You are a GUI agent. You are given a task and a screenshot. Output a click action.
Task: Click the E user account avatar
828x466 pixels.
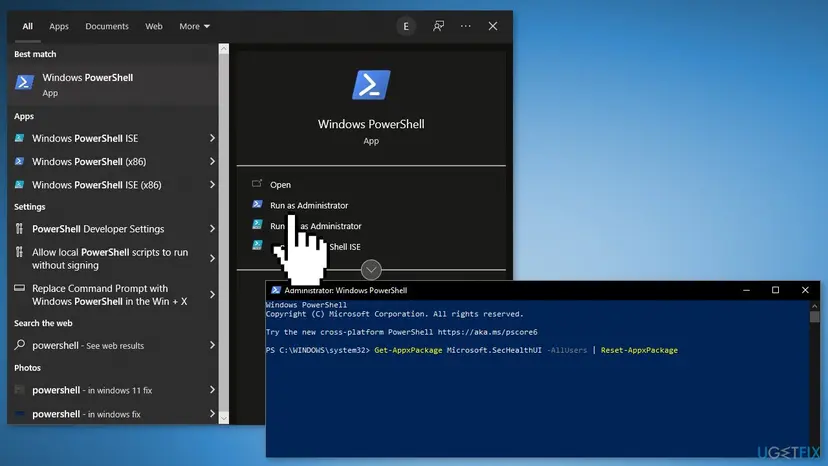pos(406,26)
